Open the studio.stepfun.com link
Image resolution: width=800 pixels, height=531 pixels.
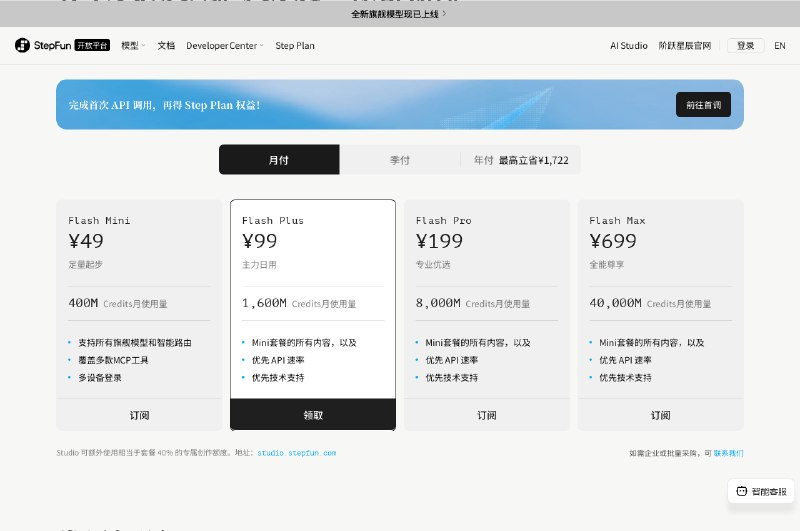pos(296,453)
